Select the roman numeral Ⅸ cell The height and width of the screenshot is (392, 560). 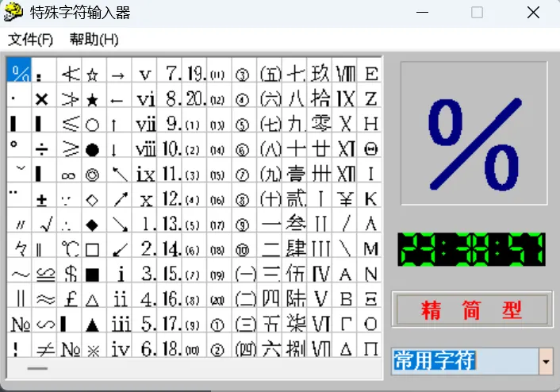pos(344,94)
